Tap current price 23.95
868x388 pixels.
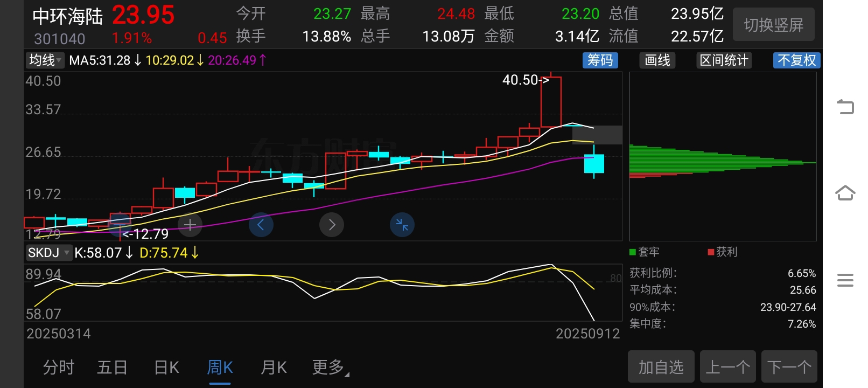[x=143, y=15]
